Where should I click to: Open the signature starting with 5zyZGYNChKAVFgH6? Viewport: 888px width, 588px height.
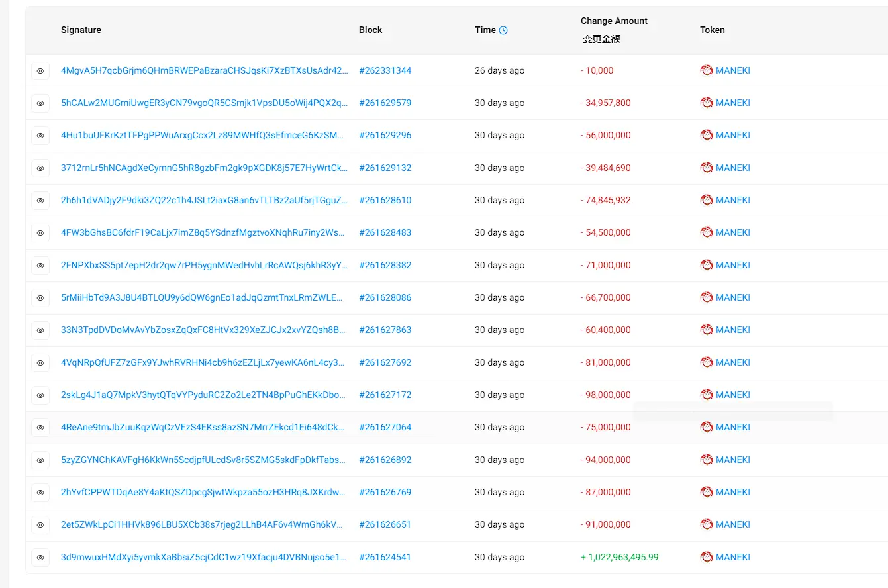(x=204, y=460)
